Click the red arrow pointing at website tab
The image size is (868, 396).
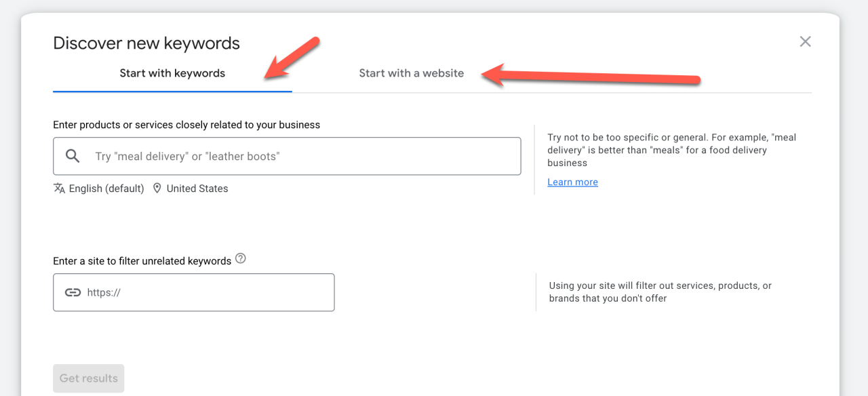[x=597, y=77]
